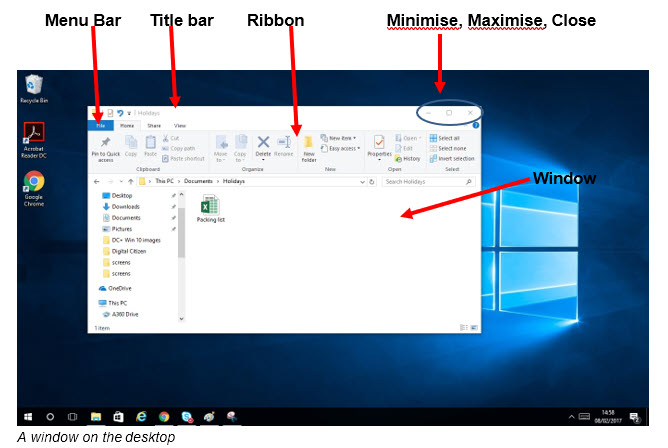Open the New item dropdown

coord(338,138)
